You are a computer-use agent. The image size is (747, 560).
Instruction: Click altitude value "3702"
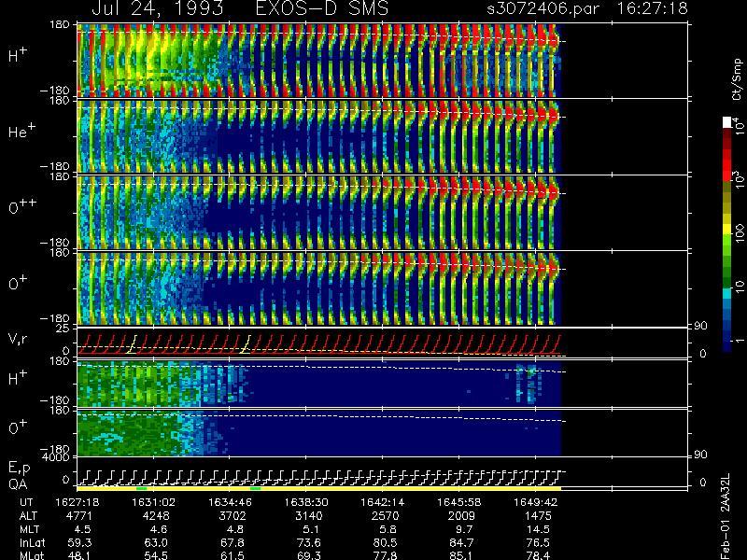click(x=232, y=516)
